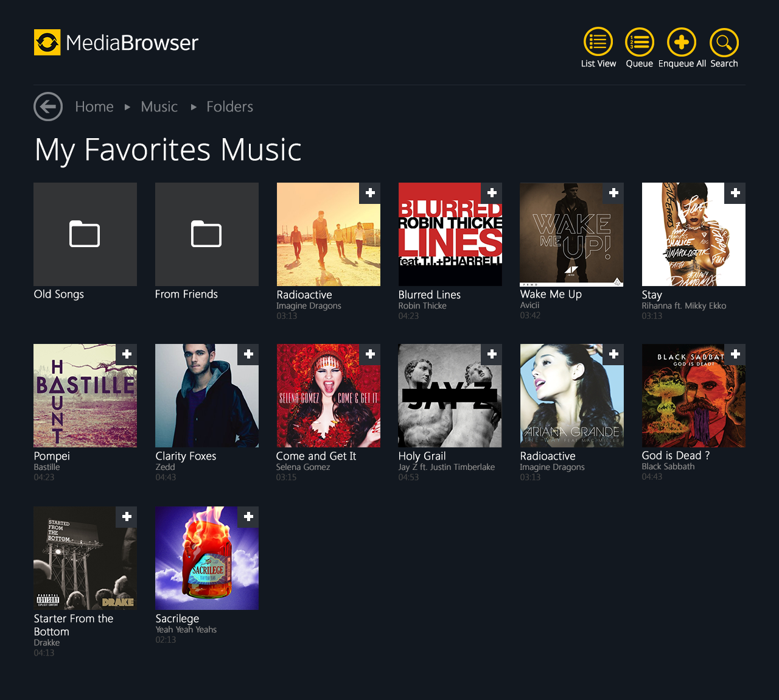Open the Selena Gomez album cover

click(329, 396)
